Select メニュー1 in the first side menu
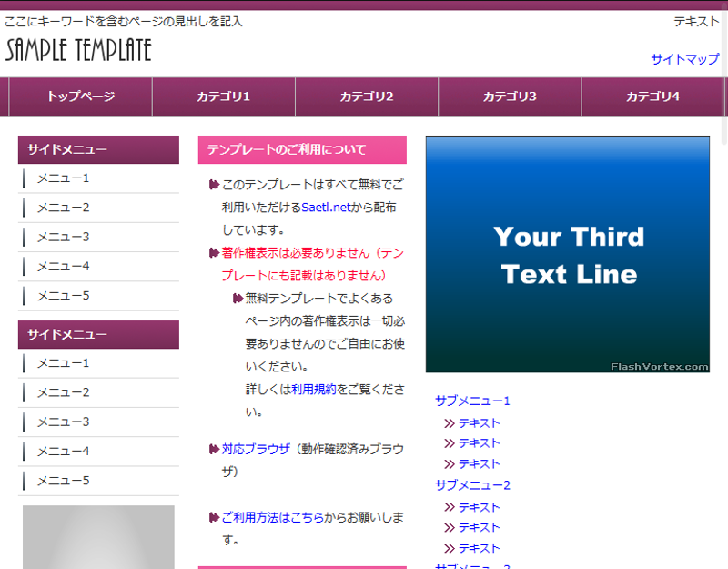 (x=61, y=178)
